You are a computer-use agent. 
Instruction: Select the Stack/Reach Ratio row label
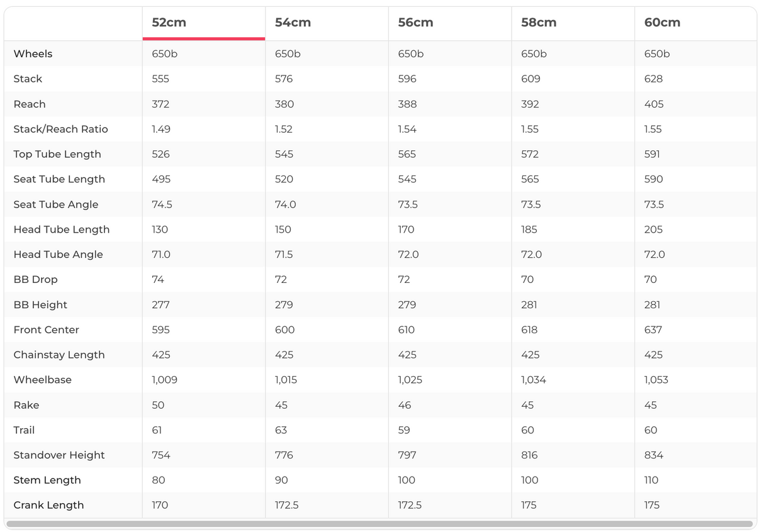(60, 129)
